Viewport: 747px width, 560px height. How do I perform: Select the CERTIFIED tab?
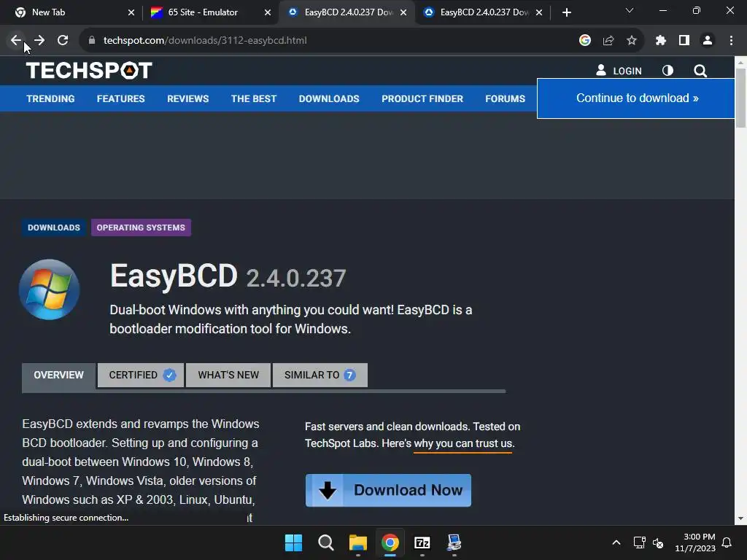tap(141, 376)
